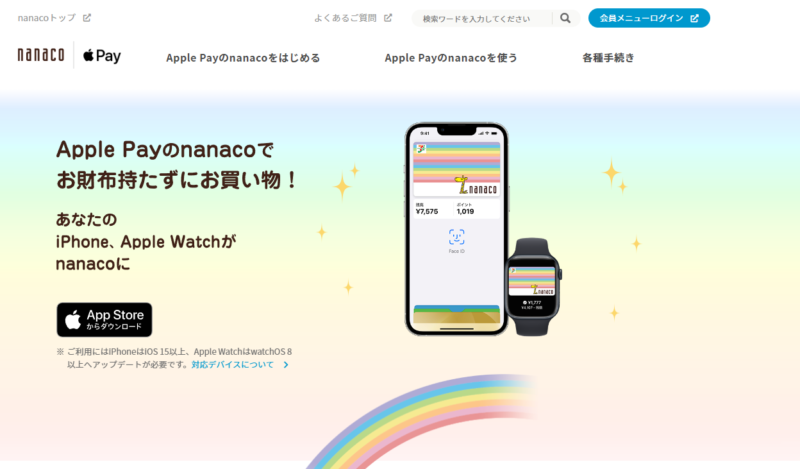Open the 各種手続き menu

608,58
